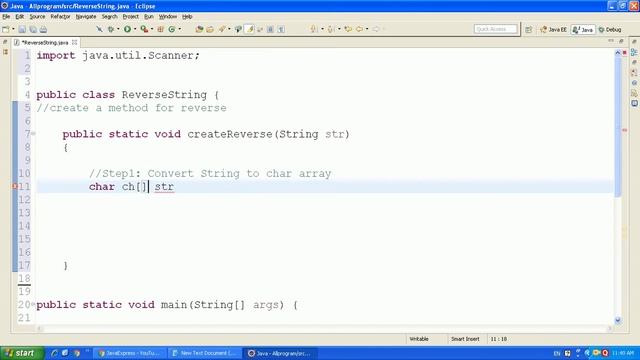Expand the Back history dropdown arrow

click(x=367, y=29)
